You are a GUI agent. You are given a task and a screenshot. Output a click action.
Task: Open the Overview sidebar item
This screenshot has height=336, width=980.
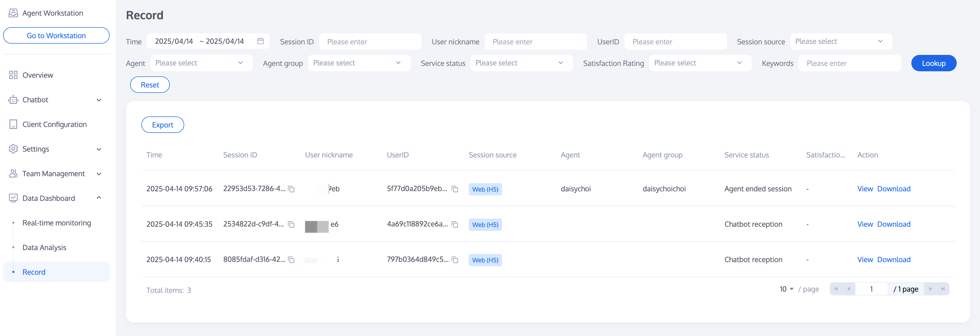click(38, 75)
